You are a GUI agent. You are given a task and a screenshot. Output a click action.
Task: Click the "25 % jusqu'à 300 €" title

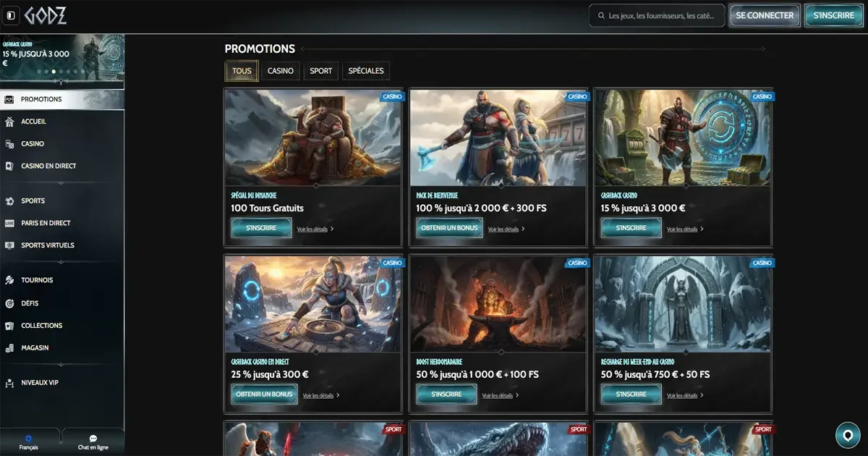click(270, 374)
